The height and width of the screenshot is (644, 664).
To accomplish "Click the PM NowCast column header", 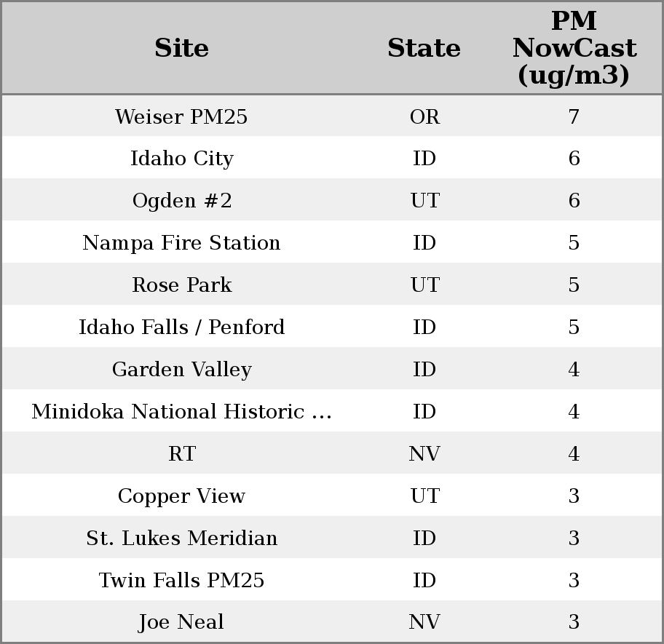I will 574,48.
